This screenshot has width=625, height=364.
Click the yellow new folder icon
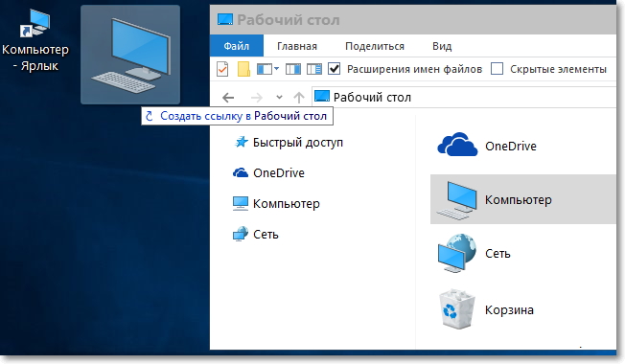[x=243, y=69]
